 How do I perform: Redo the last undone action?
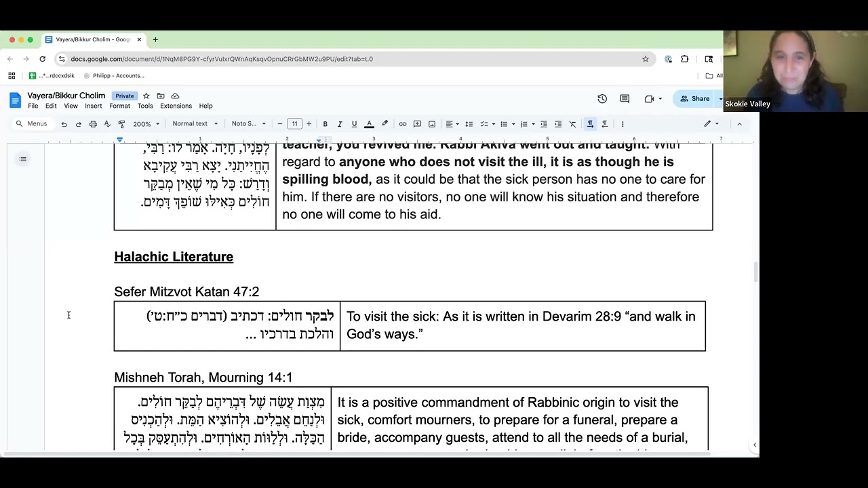(78, 124)
